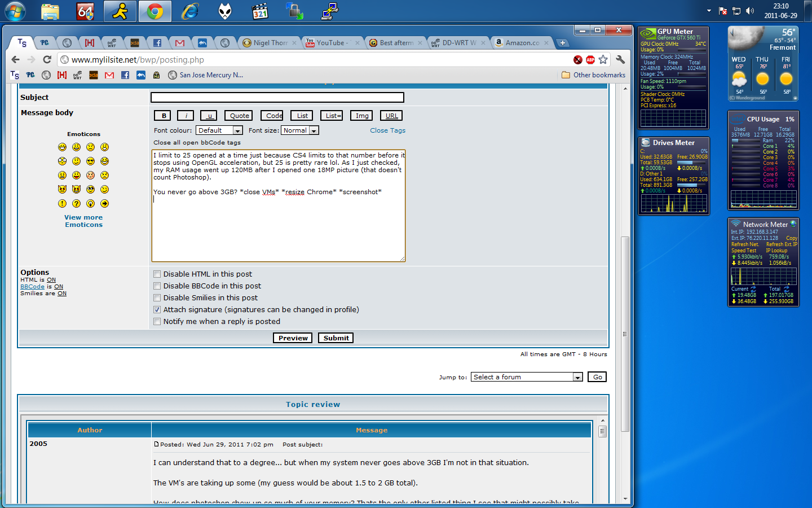Switch to the DD-WRT W tab
The image size is (812, 508).
(x=458, y=43)
